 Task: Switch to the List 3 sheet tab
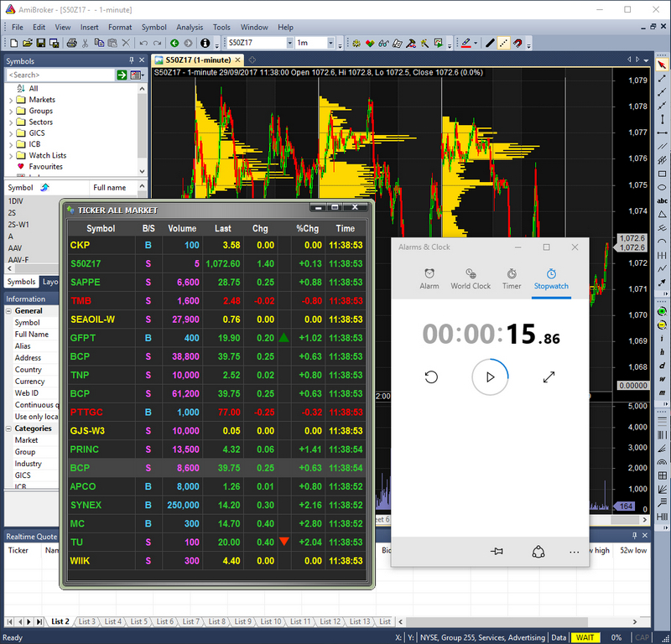(87, 621)
